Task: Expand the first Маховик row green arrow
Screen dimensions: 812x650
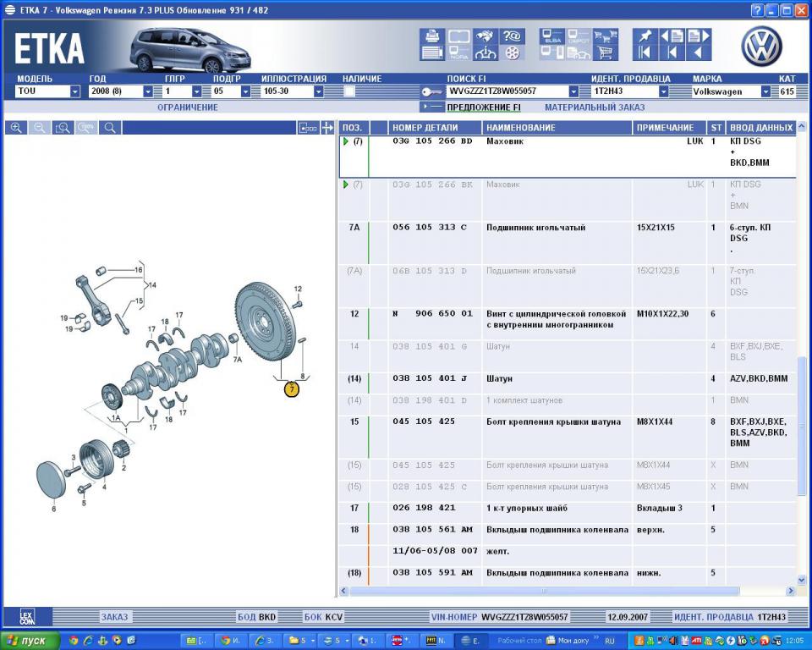Action: point(346,141)
